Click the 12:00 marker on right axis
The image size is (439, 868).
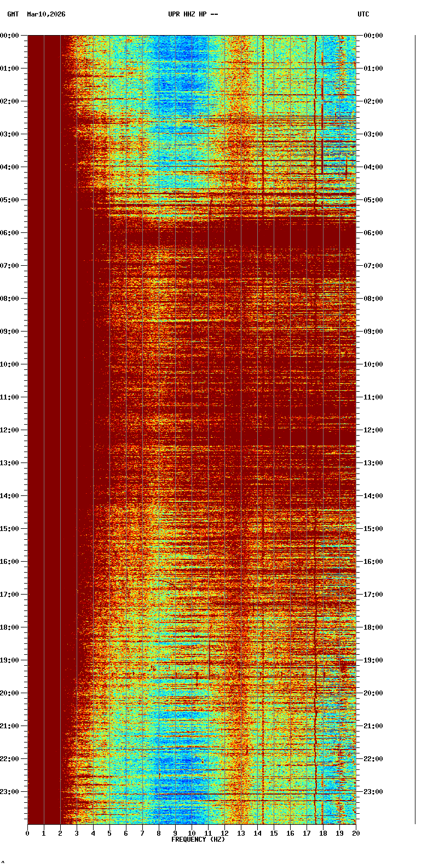click(x=373, y=430)
